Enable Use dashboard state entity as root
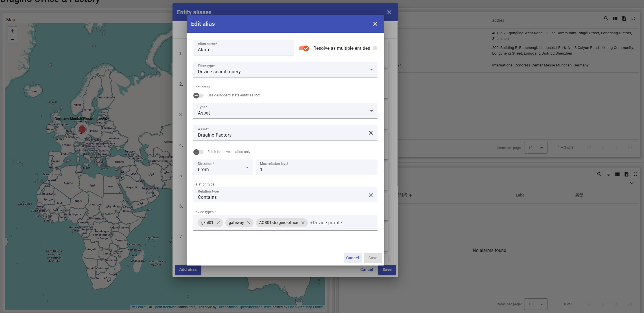The width and height of the screenshot is (644, 313). 198,96
